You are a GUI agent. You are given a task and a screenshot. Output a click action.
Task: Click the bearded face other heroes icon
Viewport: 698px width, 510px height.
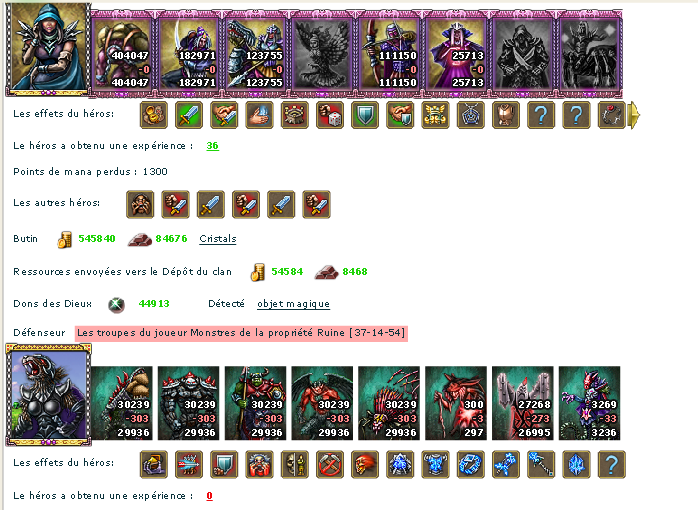click(x=140, y=204)
